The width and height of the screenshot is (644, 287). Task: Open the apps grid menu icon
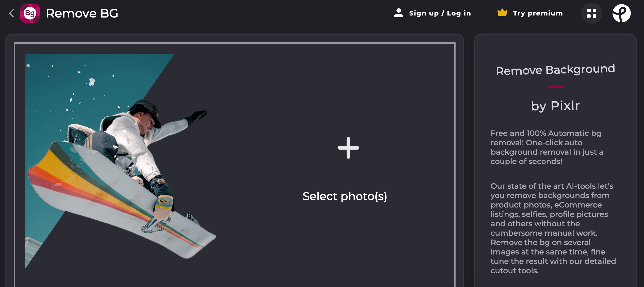tap(591, 13)
